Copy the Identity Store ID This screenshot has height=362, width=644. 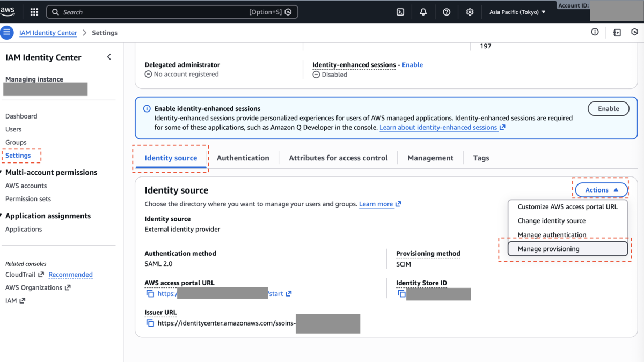[x=401, y=293]
